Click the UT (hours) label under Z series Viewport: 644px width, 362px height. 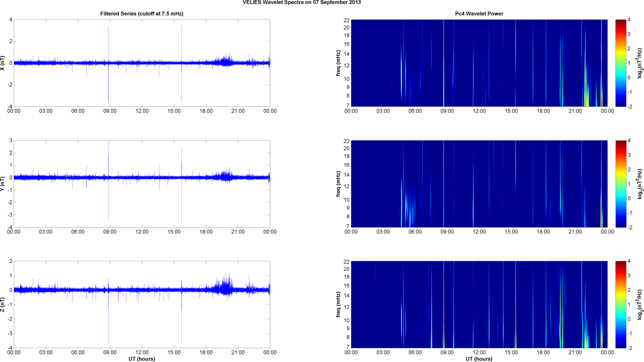coord(142,359)
